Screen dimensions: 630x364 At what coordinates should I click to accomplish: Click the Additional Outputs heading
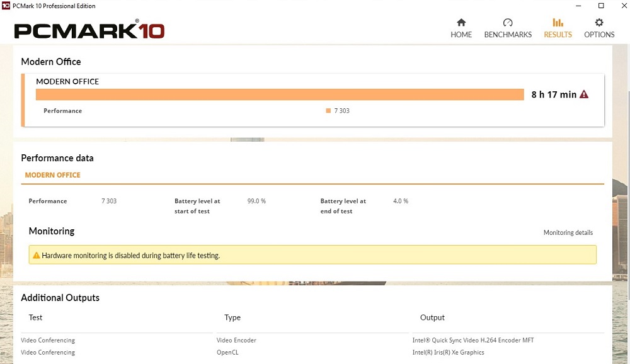tap(60, 298)
